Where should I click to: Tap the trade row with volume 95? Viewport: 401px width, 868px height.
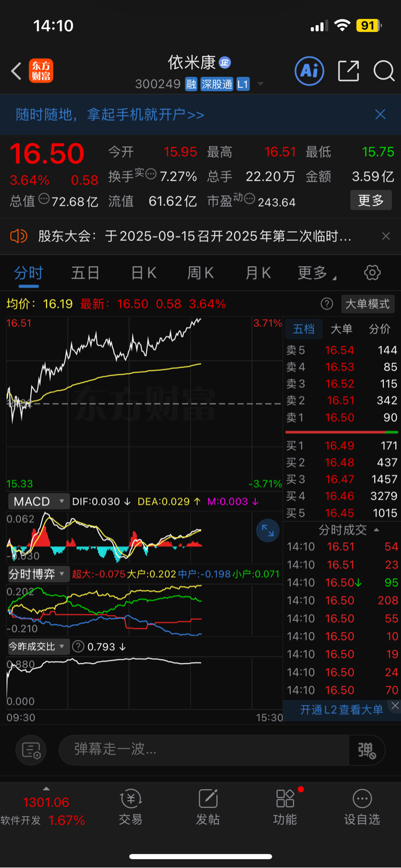click(343, 582)
